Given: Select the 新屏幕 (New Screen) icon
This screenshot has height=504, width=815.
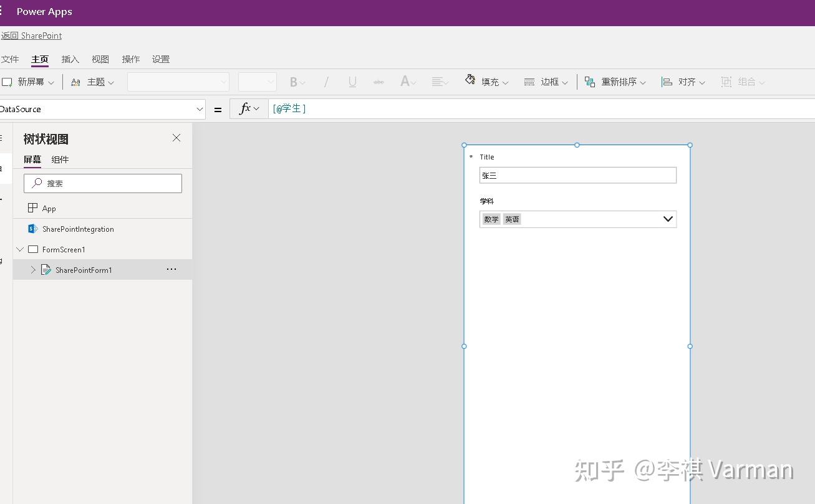Looking at the screenshot, I should click(x=7, y=82).
